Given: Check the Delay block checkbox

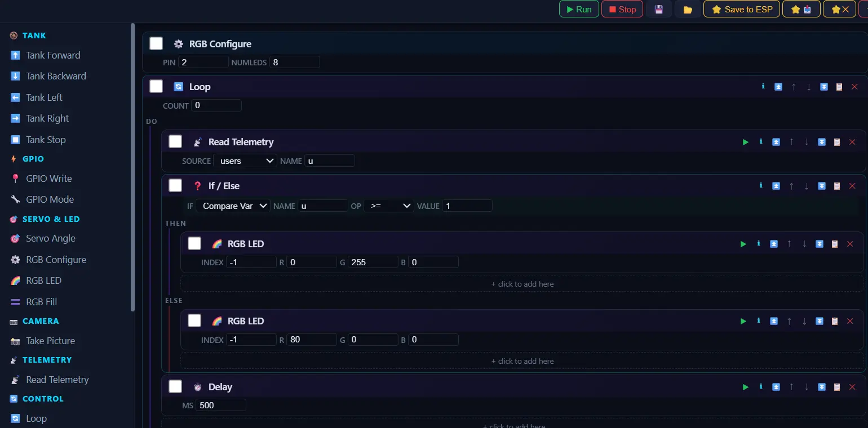Looking at the screenshot, I should point(175,386).
